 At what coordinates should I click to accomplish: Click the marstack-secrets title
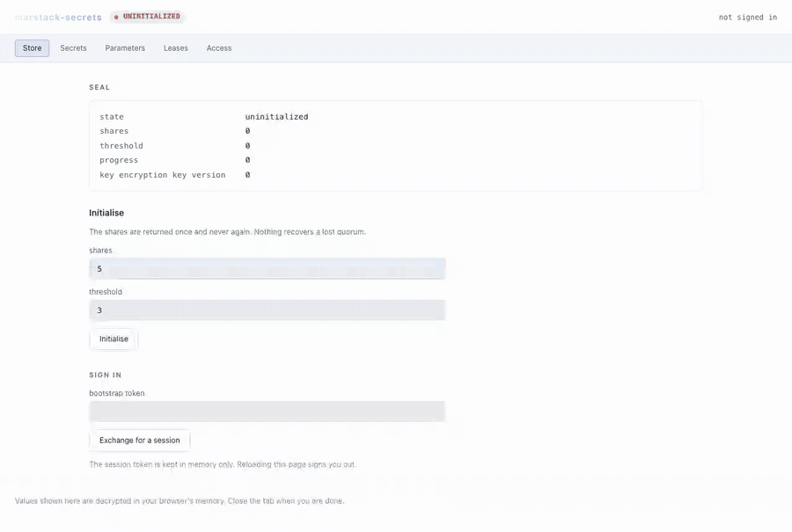(x=58, y=18)
